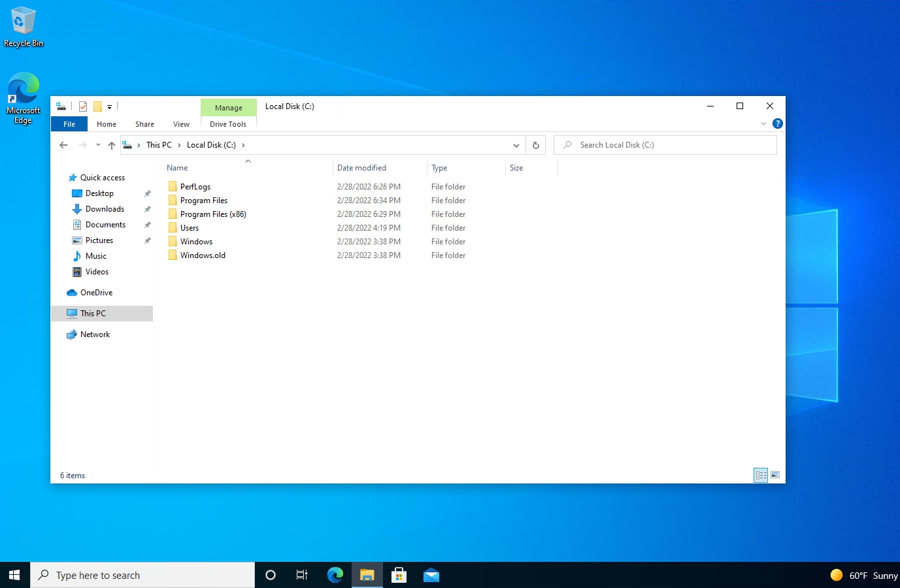
Task: Pin or select Quick access entry
Action: [102, 177]
